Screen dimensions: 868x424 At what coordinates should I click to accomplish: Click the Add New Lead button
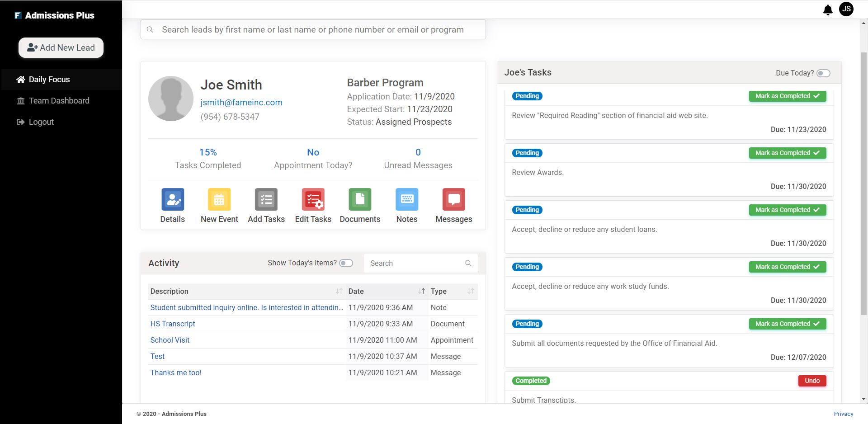tap(61, 47)
